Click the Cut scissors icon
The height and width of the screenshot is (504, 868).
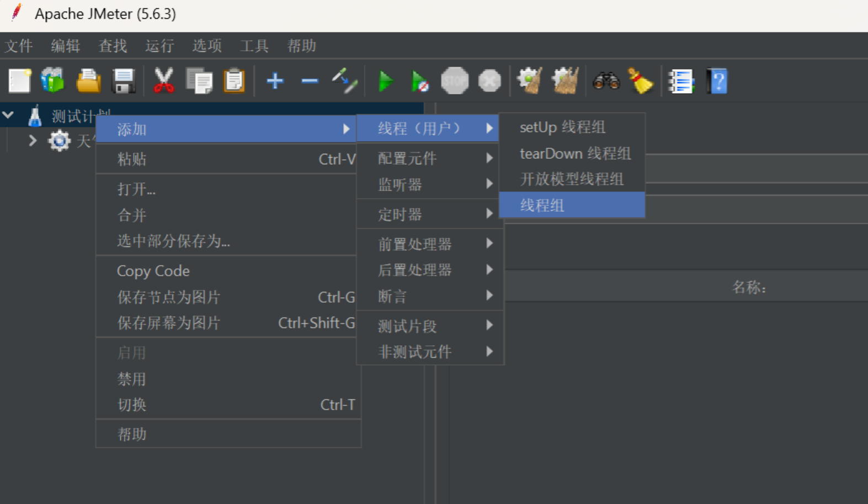pos(163,82)
